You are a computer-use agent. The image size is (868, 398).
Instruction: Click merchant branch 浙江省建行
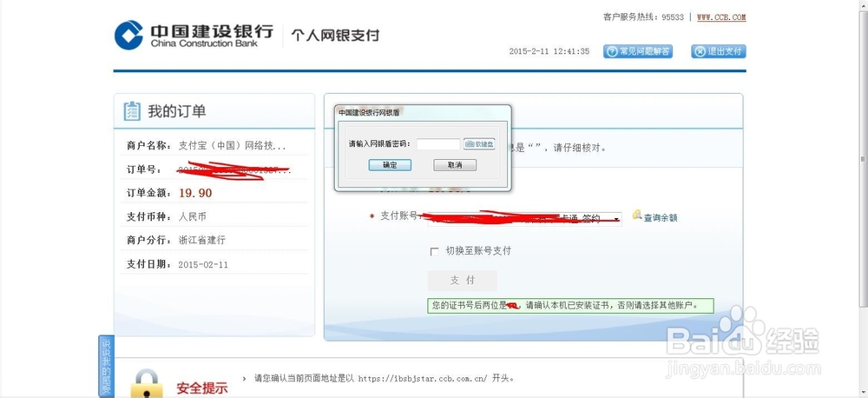(x=201, y=241)
